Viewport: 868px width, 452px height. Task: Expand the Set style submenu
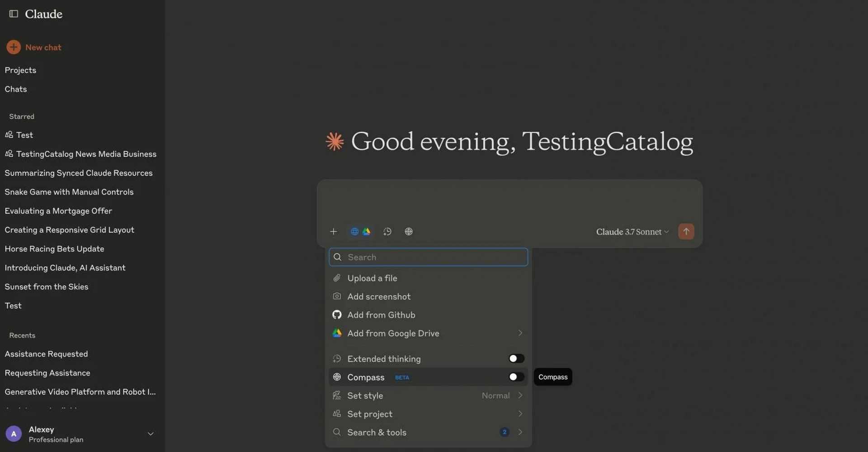click(x=428, y=395)
